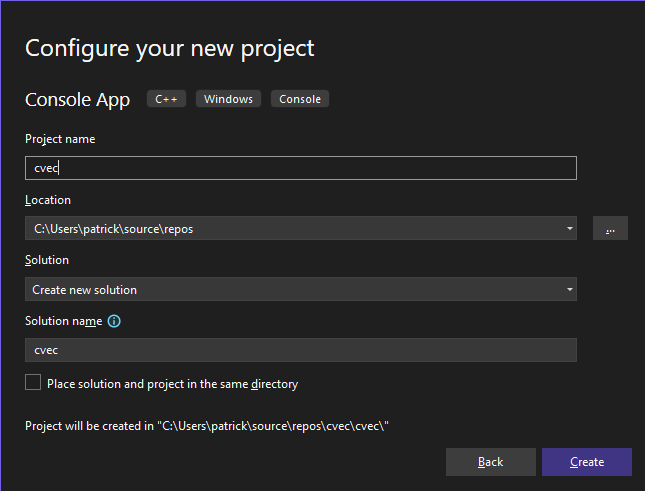Focus the Project name input field
Viewport: 645px width, 491px height.
[301, 168]
